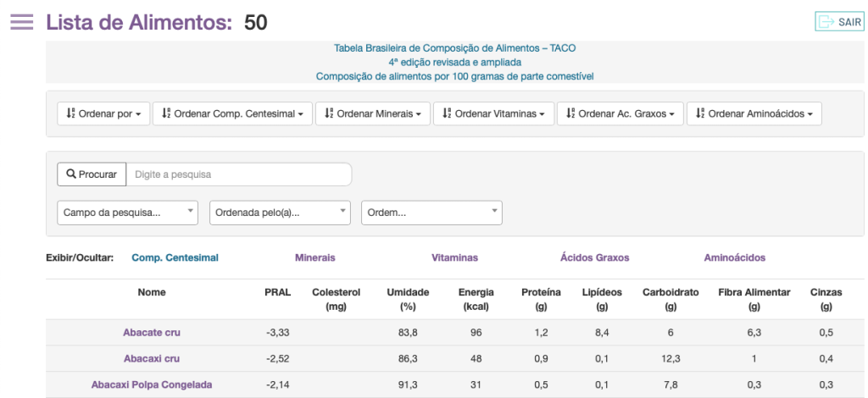Toggle visibility of Minerais columns
868x398 pixels.
click(x=315, y=257)
